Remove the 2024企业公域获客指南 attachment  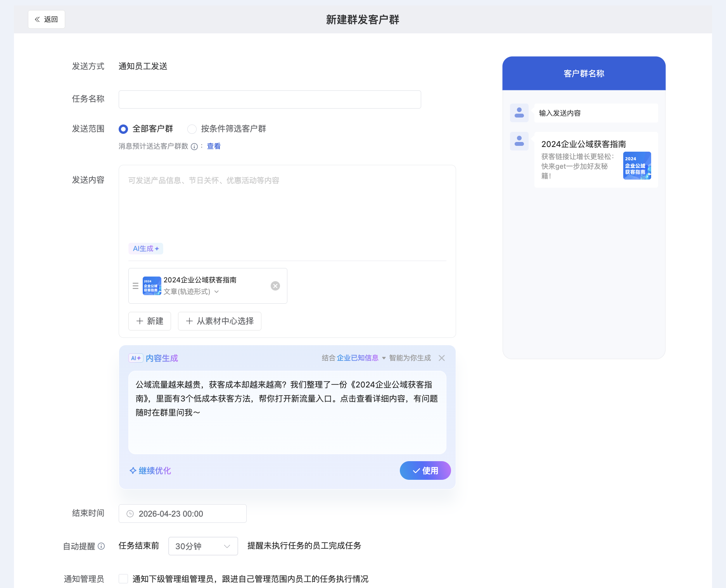point(275,286)
